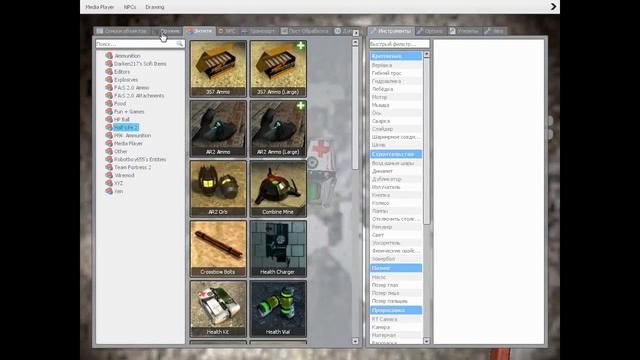Click the right chevron in top bar

pos(553,7)
